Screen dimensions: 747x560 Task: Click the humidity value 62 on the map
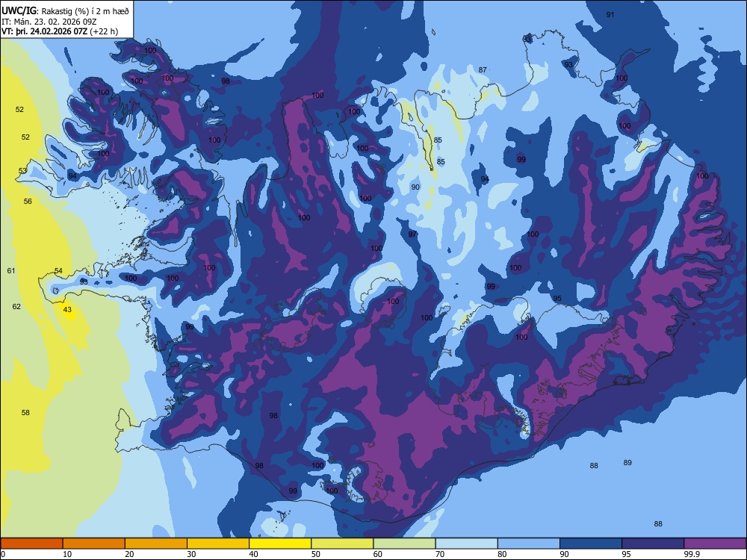pyautogui.click(x=16, y=307)
